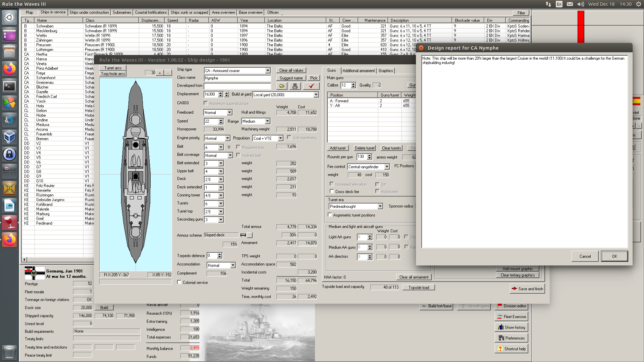Image resolution: width=644 pixels, height=362 pixels.
Task: Open LibreOffice Writer from the dock
Action: pyautogui.click(x=9, y=205)
